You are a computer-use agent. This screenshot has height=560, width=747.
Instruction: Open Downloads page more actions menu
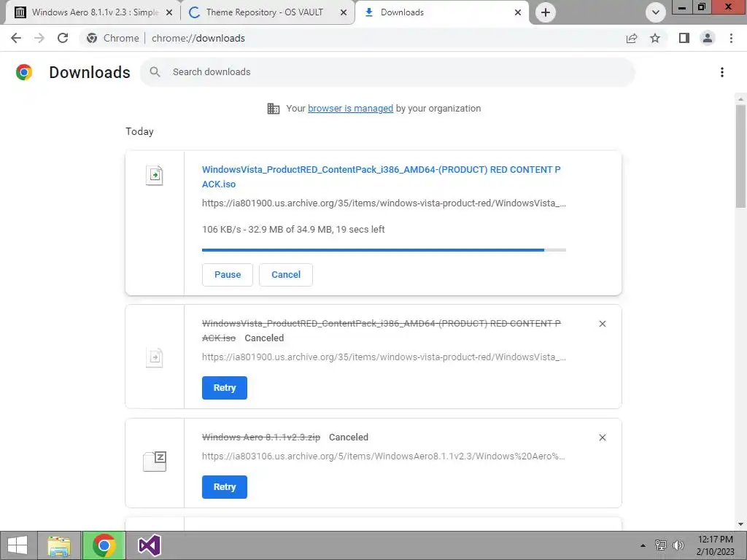722,72
